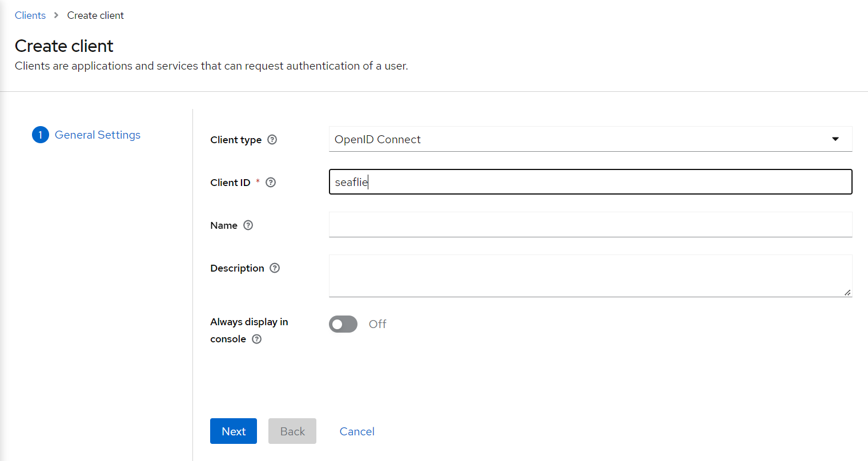The height and width of the screenshot is (461, 868).
Task: Click the Description help icon
Action: 275,268
